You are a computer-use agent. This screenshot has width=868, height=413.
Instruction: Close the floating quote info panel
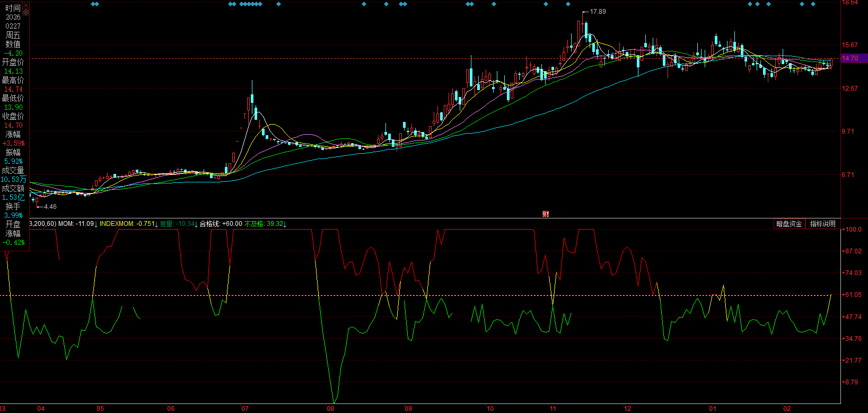pos(26,5)
